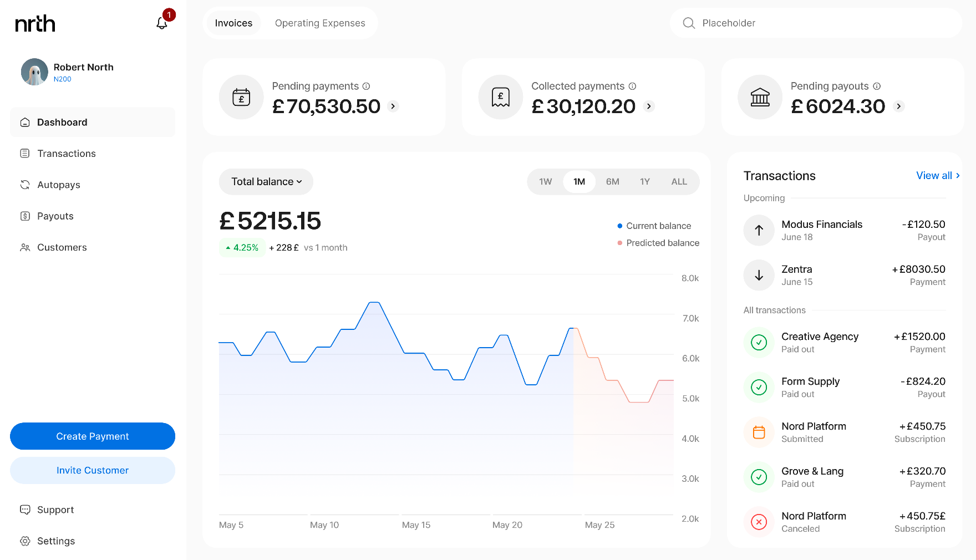
Task: Open Support in the sidebar
Action: tap(93, 510)
